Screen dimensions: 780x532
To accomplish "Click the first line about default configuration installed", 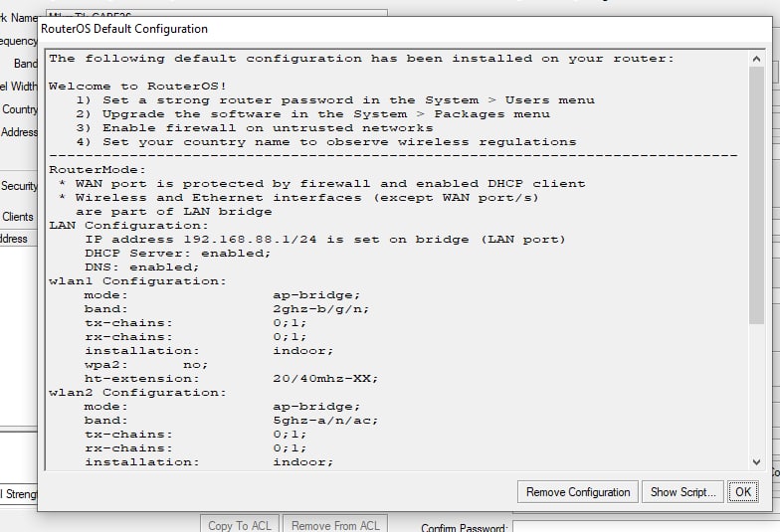I will pyautogui.click(x=362, y=58).
